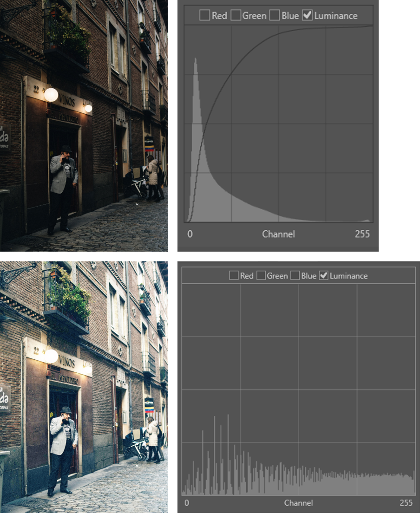Click the glowing globe lamp in the dark photo
Image resolution: width=420 pixels, height=513 pixels.
point(51,95)
